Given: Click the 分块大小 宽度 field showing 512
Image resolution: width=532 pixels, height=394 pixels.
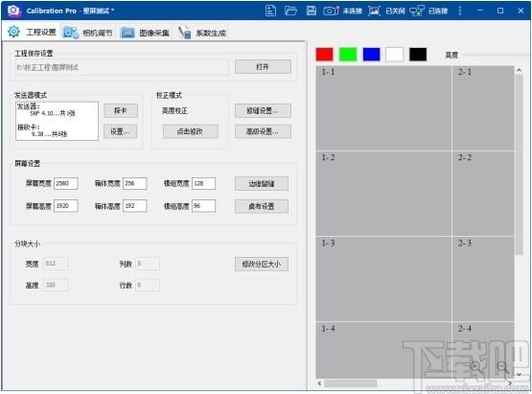Looking at the screenshot, I should (56, 264).
